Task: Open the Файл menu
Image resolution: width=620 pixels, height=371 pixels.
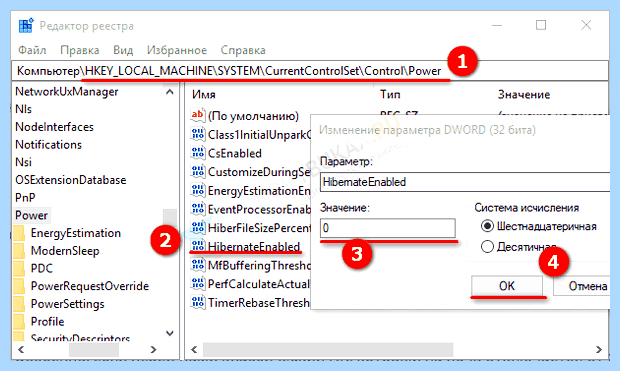Action: point(32,50)
